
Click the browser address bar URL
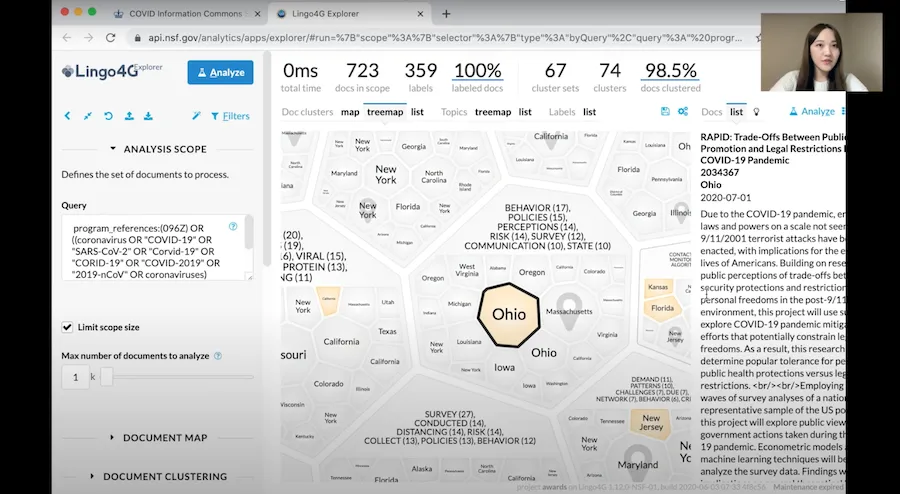click(x=445, y=38)
